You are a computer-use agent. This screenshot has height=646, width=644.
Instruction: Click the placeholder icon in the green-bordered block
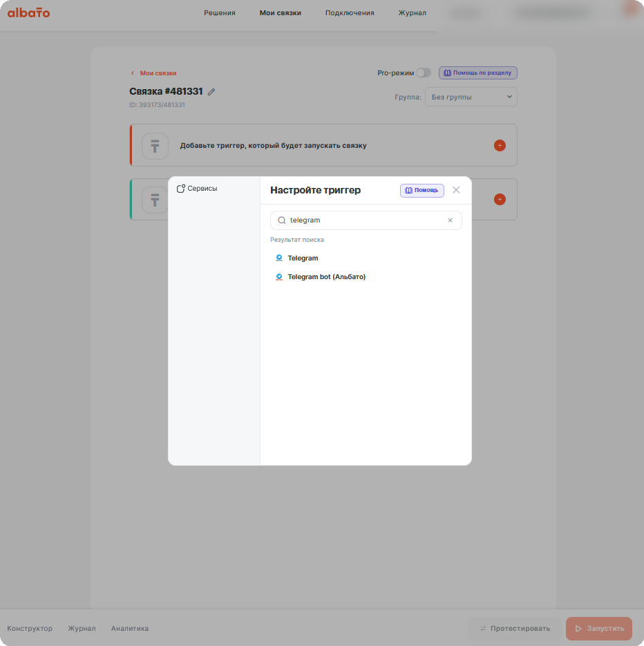[155, 200]
